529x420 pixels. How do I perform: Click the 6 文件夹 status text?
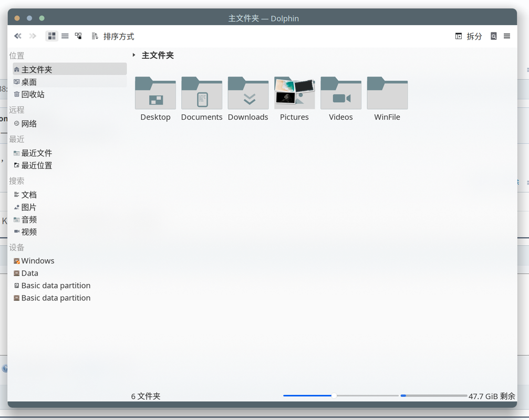(x=146, y=396)
